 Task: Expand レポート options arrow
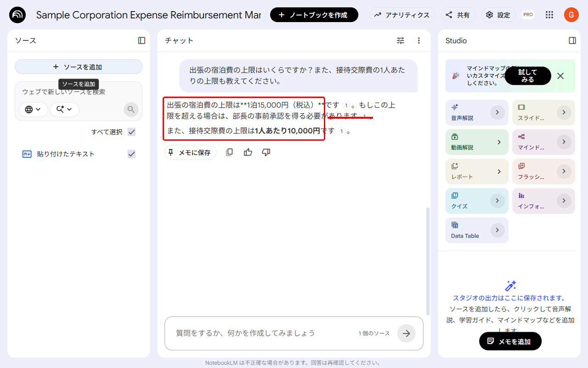(x=499, y=172)
